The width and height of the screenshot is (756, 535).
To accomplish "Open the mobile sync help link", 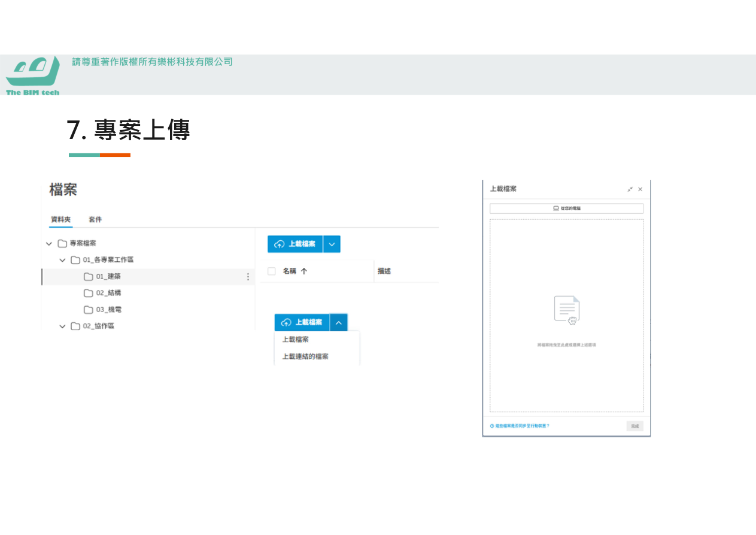I will pyautogui.click(x=520, y=426).
